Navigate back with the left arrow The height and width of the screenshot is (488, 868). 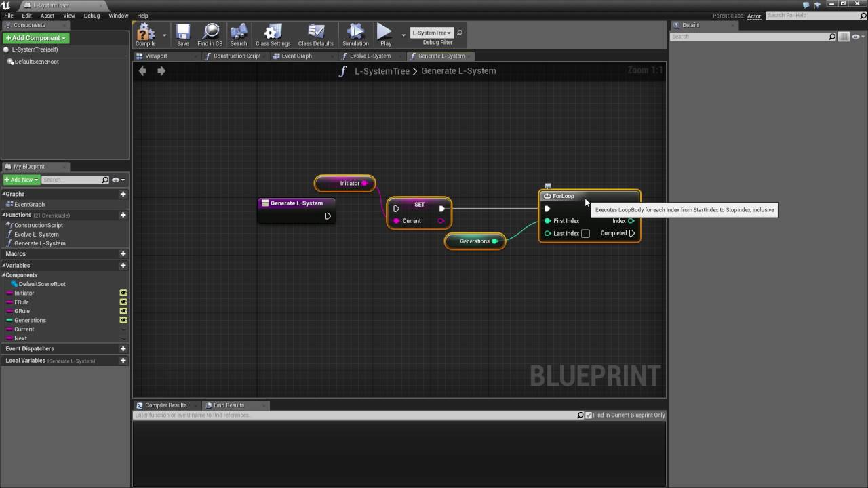coord(142,70)
